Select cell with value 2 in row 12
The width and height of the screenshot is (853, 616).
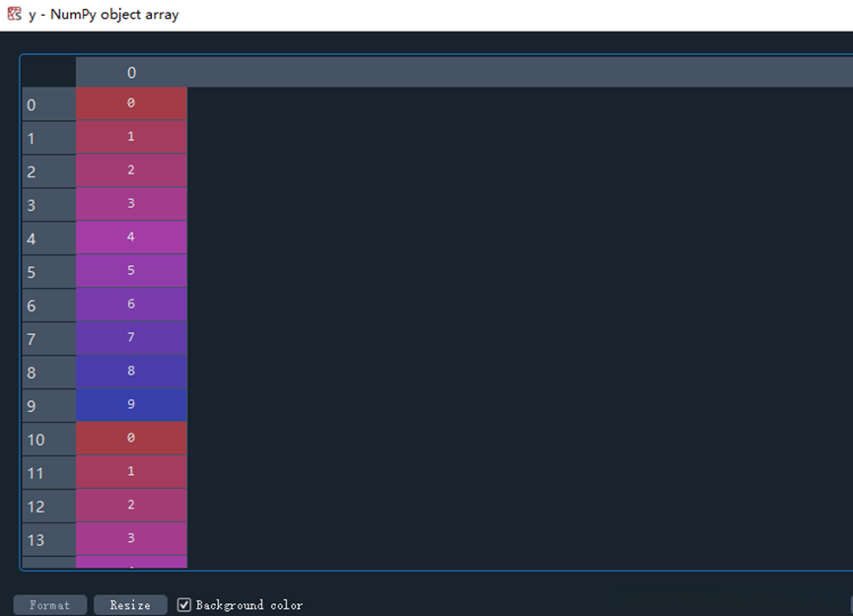[x=131, y=506]
